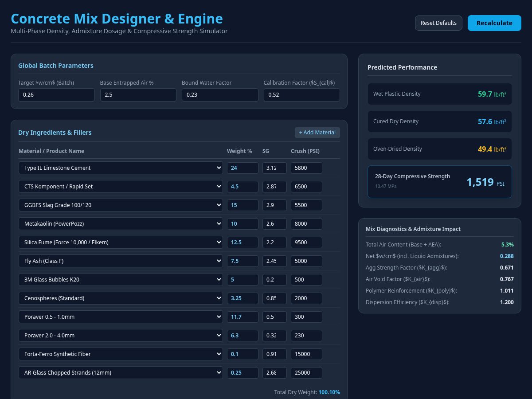This screenshot has width=532, height=399.
Task: Edit Type IL Limestone Cement crush PSI field
Action: click(306, 168)
